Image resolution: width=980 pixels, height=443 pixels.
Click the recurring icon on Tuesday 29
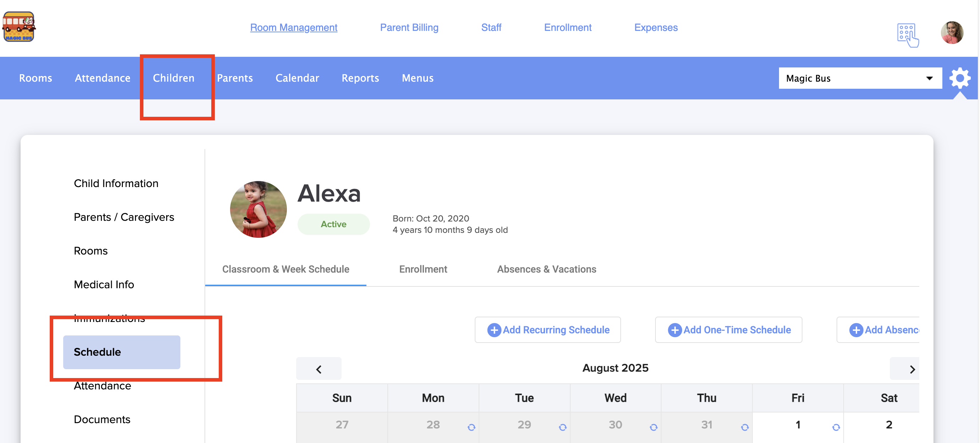[x=562, y=427]
